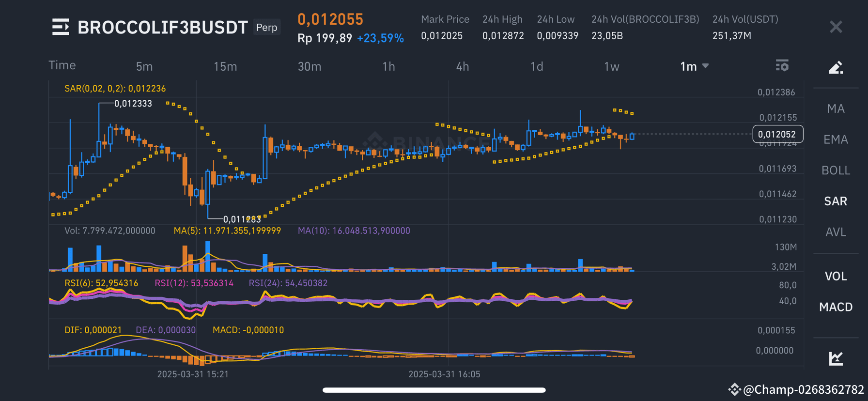
Task: Tap the 0,012386 price axis label
Action: click(776, 93)
